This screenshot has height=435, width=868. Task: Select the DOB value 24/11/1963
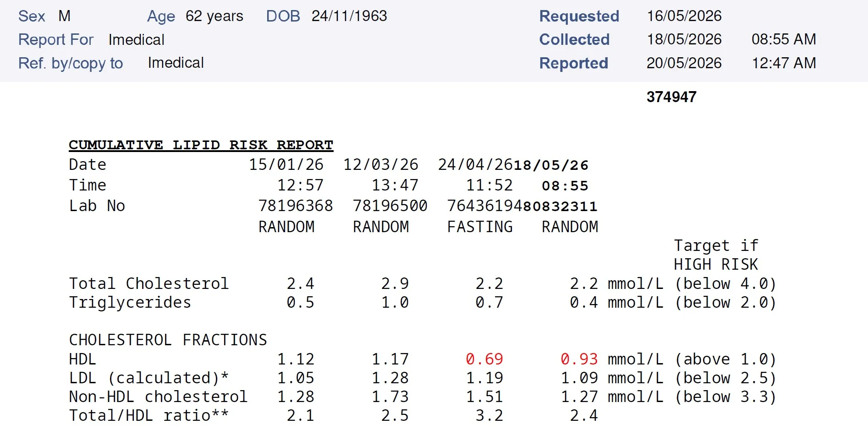(x=349, y=16)
